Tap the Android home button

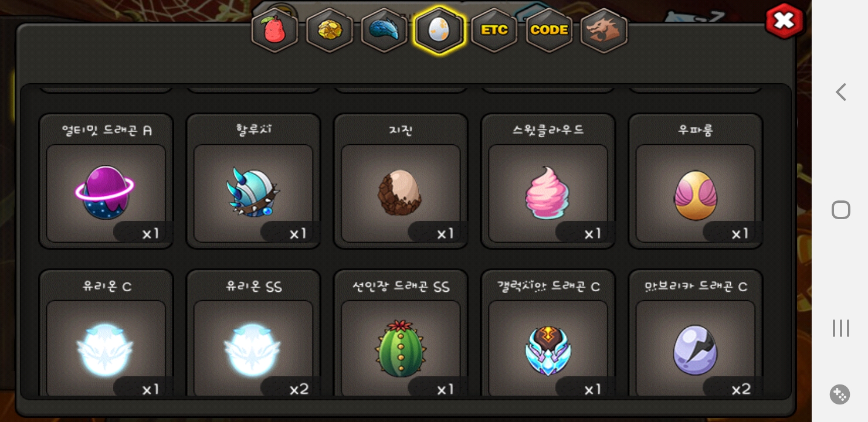[840, 210]
